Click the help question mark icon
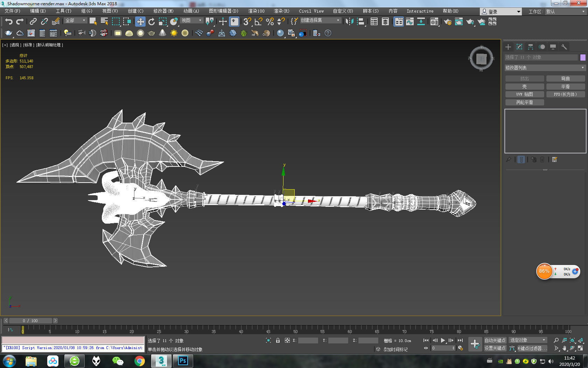 click(x=328, y=33)
